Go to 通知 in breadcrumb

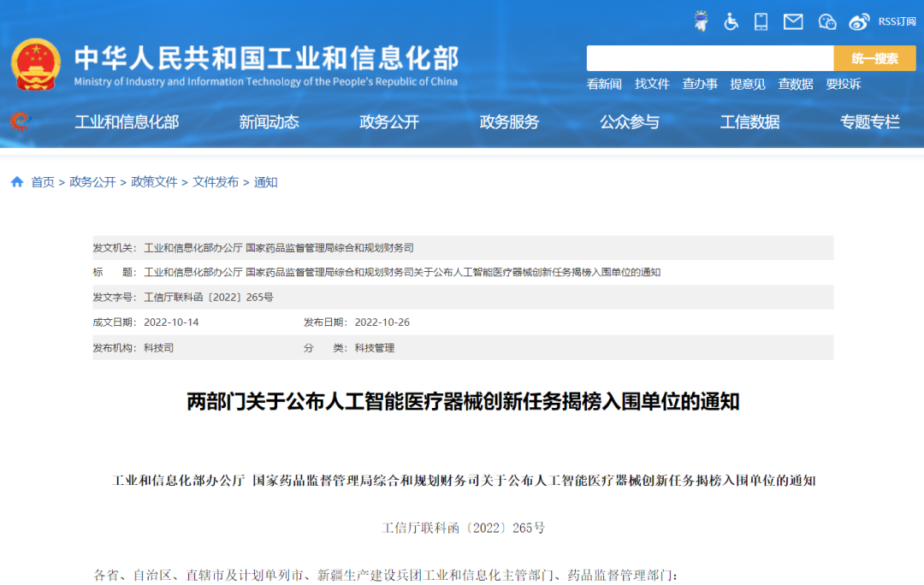265,182
